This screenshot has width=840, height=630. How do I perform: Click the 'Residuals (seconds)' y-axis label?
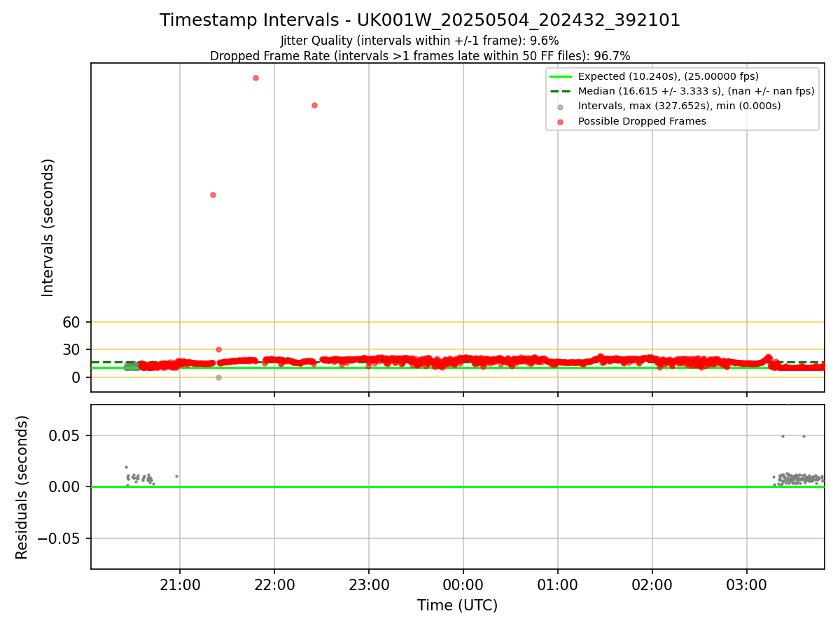(22, 486)
